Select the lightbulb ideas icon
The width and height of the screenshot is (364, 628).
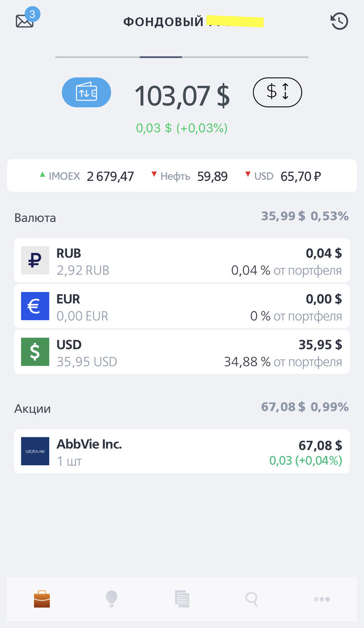click(x=111, y=599)
